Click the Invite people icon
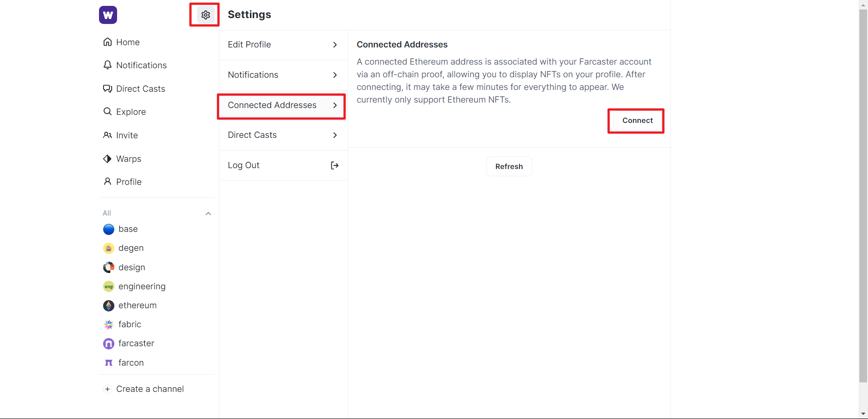Image resolution: width=868 pixels, height=419 pixels. (x=108, y=135)
